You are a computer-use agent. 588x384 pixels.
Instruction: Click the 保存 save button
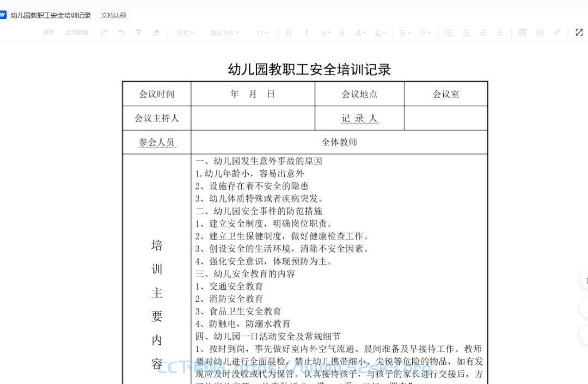pyautogui.click(x=48, y=33)
